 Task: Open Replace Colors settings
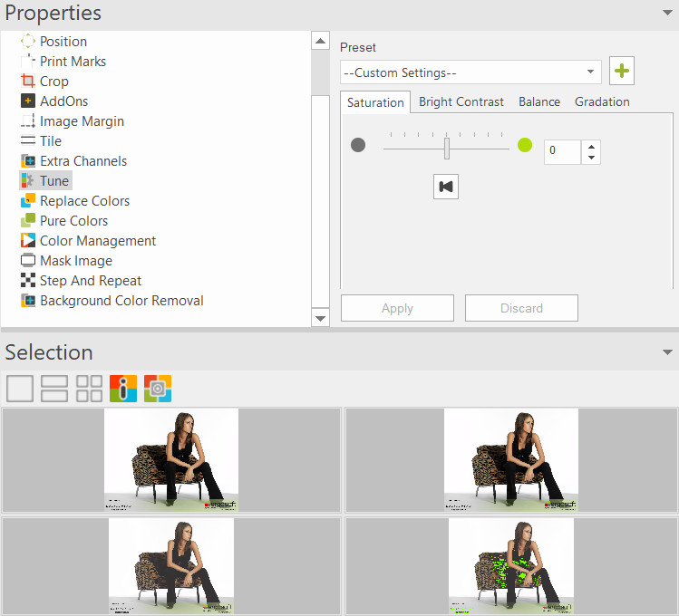point(84,201)
